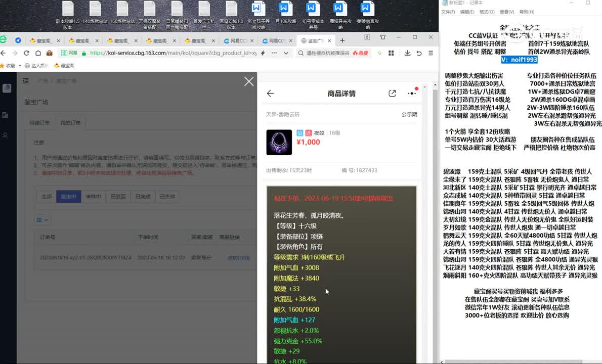Open the 藏宝阁 bookmark in the bookmarks bar
This screenshot has height=364, width=602.
click(64, 66)
